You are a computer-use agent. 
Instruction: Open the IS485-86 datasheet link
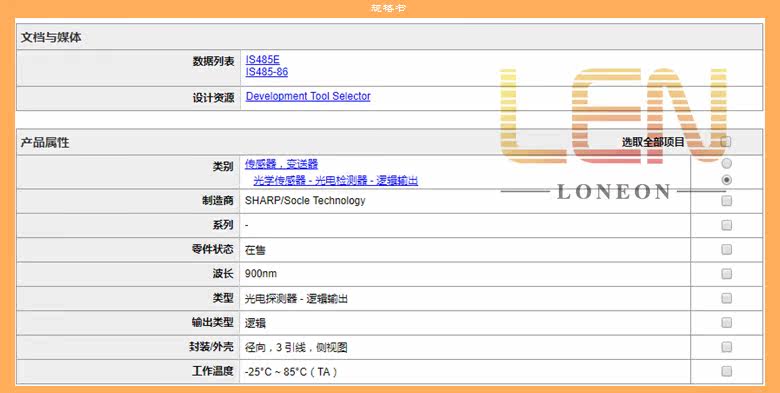pos(267,72)
